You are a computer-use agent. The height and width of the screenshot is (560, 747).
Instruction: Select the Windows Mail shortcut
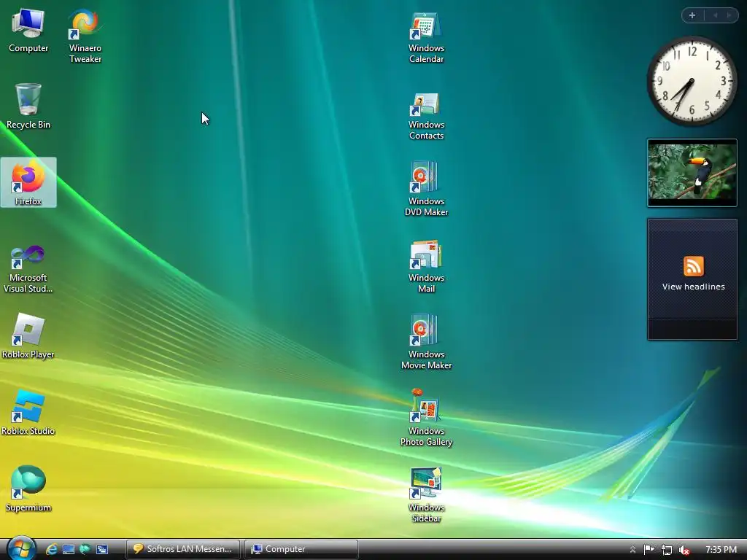[426, 267]
